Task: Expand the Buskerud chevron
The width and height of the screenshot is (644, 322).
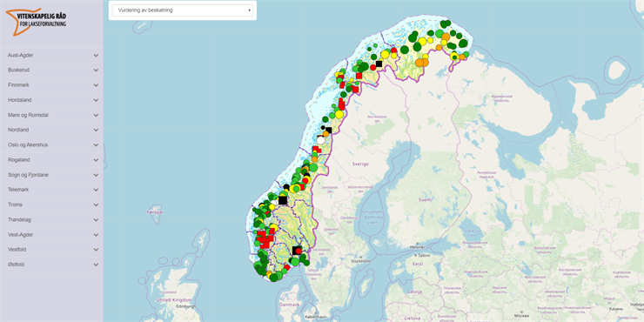Action: coord(96,70)
